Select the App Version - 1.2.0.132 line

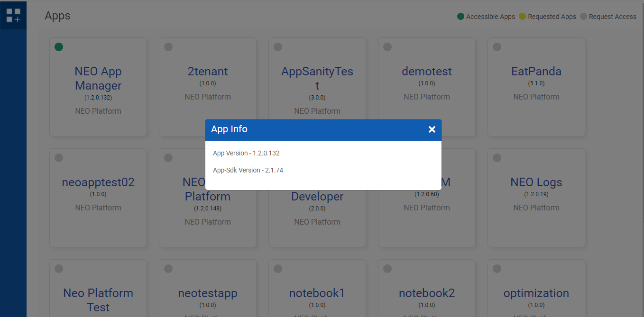(246, 153)
